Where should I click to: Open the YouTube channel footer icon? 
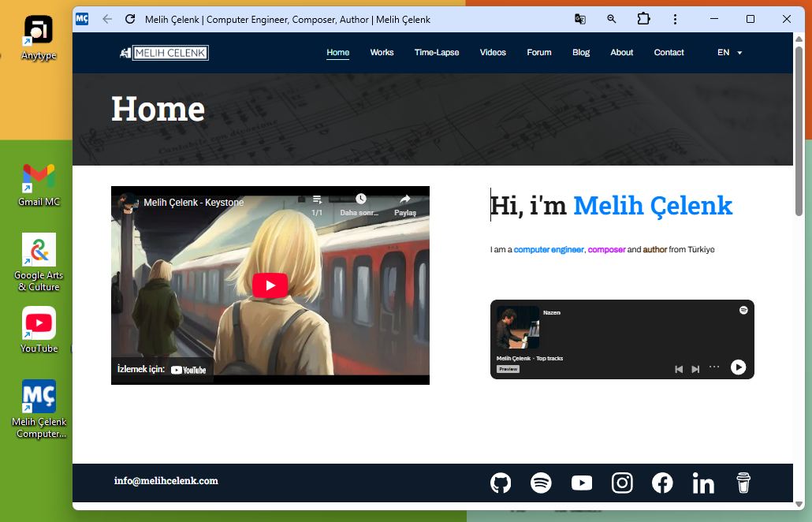coord(582,483)
